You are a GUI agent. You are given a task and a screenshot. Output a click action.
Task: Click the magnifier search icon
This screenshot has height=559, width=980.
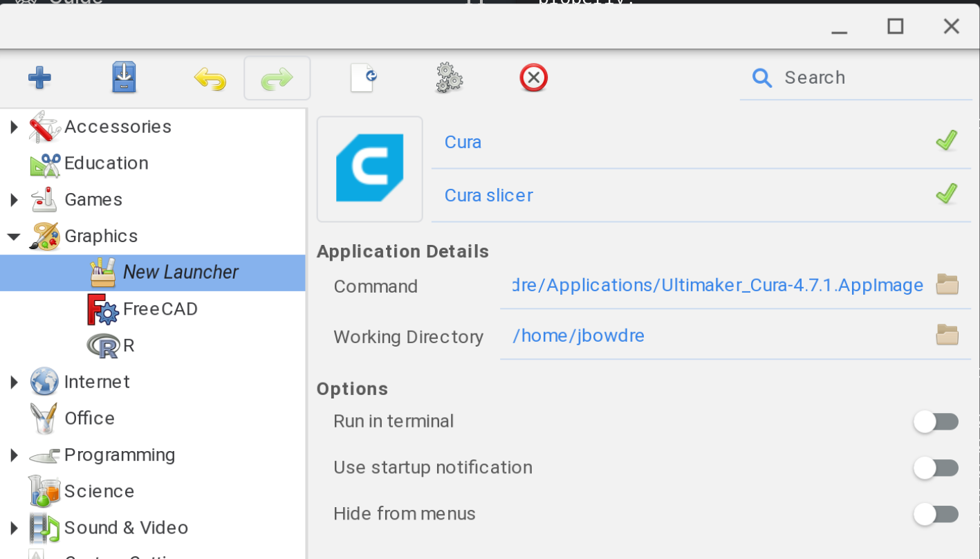(761, 77)
